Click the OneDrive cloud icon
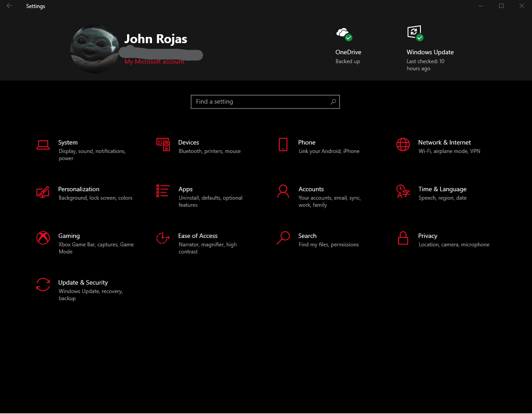Image resolution: width=532 pixels, height=414 pixels. tap(344, 34)
